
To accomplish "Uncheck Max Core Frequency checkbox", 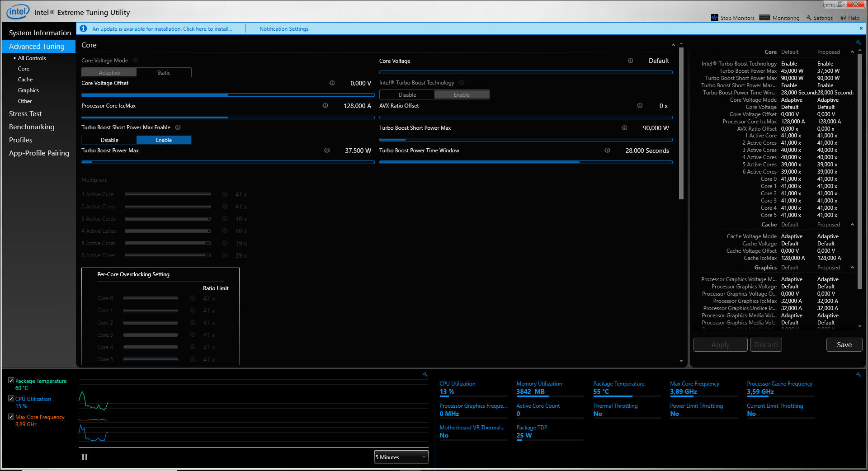I will click(11, 417).
